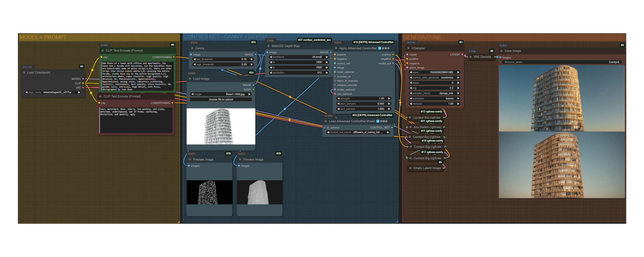This screenshot has width=644, height=257.
Task: Collapse the Load Checkpoint node via its dot
Action: click(24, 73)
